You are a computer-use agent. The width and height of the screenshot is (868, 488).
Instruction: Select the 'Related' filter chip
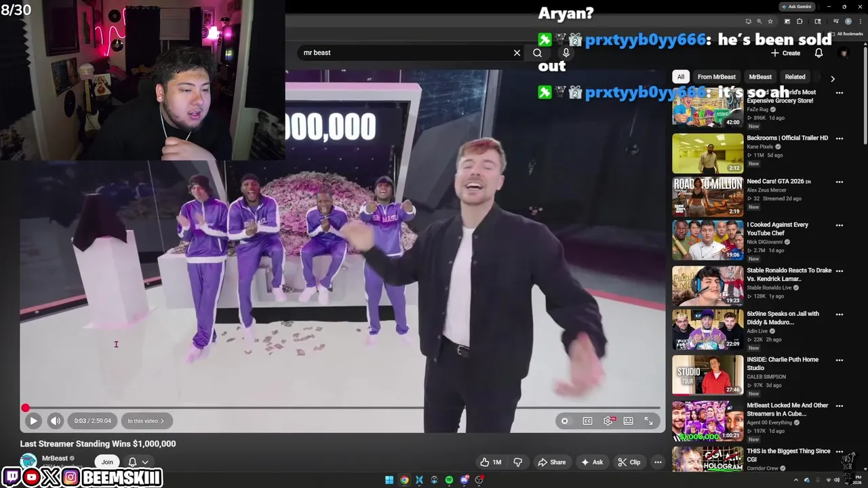coord(795,77)
